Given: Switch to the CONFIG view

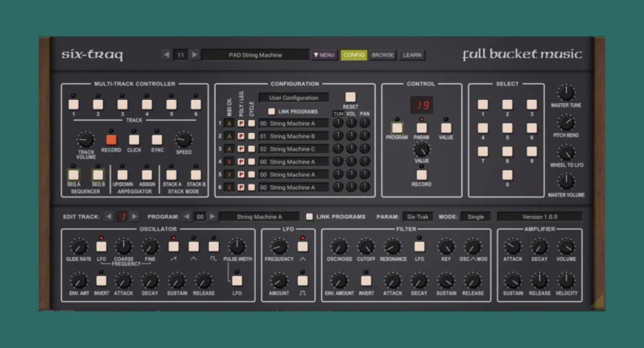Looking at the screenshot, I should pyautogui.click(x=353, y=55).
